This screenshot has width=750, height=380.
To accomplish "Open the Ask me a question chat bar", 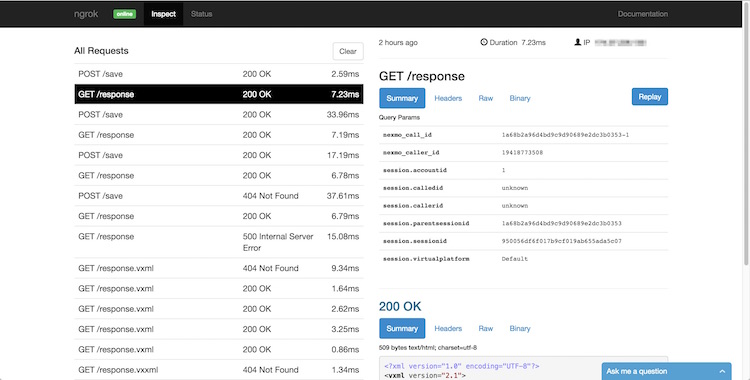I will [x=666, y=371].
